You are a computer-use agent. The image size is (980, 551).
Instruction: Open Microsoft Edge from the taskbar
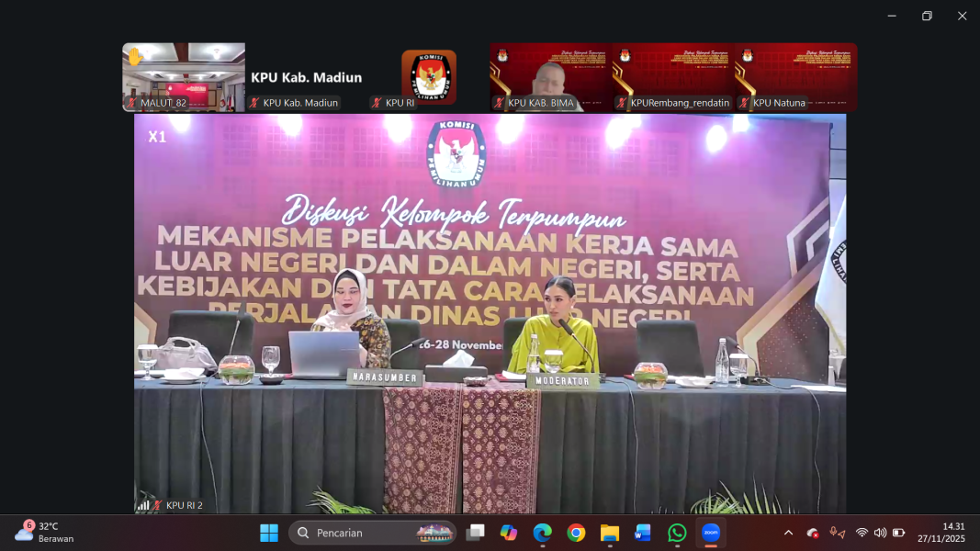coord(543,533)
